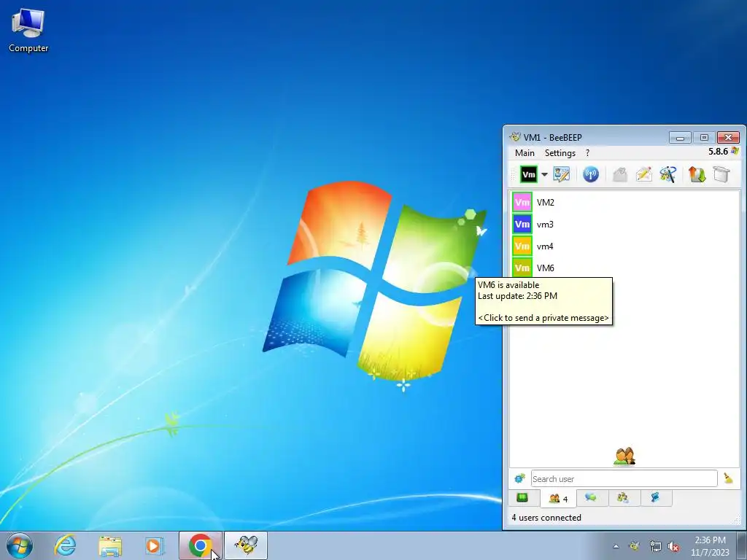This screenshot has width=747, height=560.
Task: Open Windows Media Player from taskbar
Action: (155, 545)
